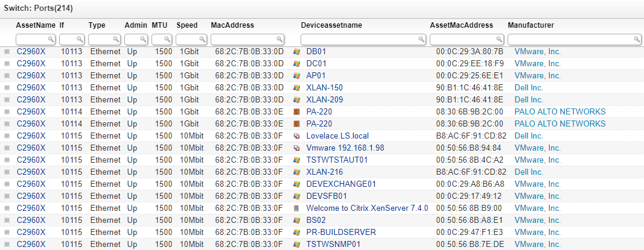Select MAC address 00:50:56:B8:94:84
The width and height of the screenshot is (644, 250).
click(468, 148)
